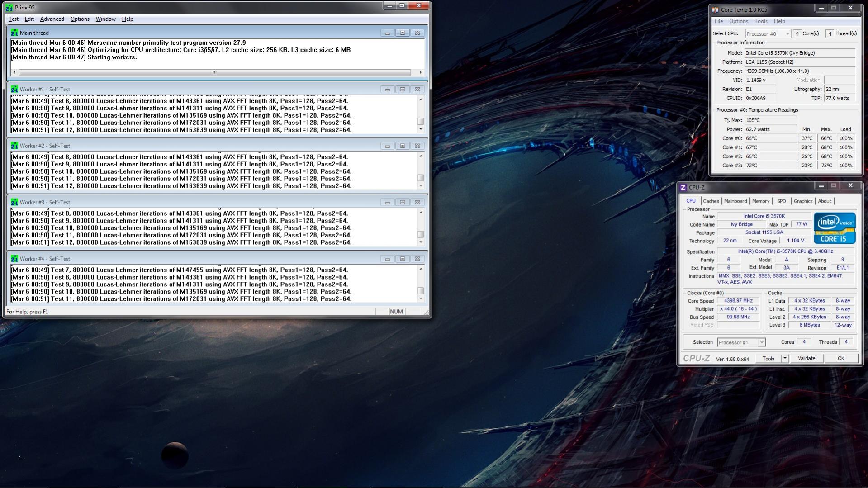
Task: Click the Tools button in CPU-Z
Action: [x=768, y=358]
